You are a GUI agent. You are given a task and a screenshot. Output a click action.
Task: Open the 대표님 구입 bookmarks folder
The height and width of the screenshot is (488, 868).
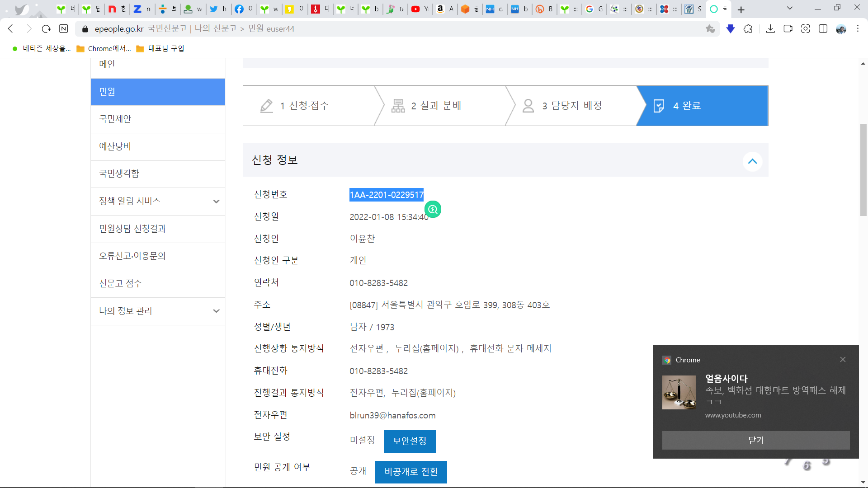click(x=160, y=48)
